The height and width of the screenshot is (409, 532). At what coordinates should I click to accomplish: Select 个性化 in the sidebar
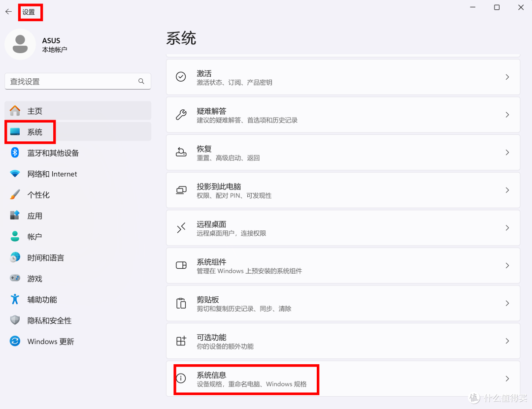click(x=78, y=195)
